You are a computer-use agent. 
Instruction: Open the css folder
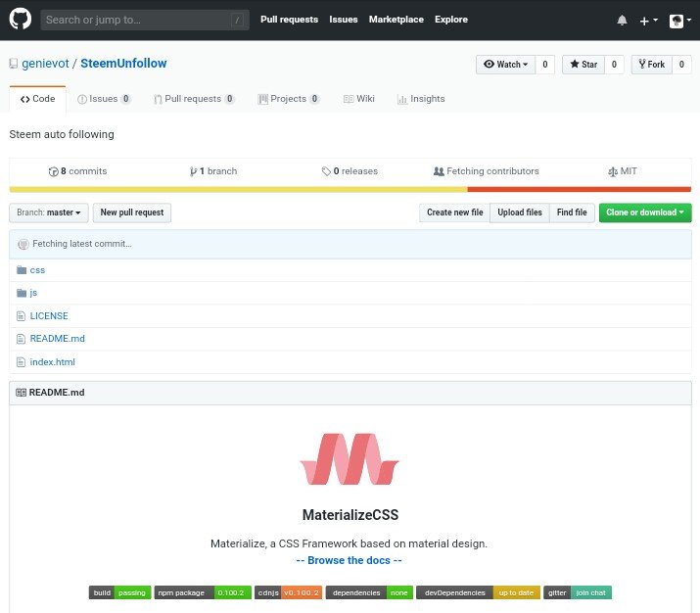coord(37,270)
